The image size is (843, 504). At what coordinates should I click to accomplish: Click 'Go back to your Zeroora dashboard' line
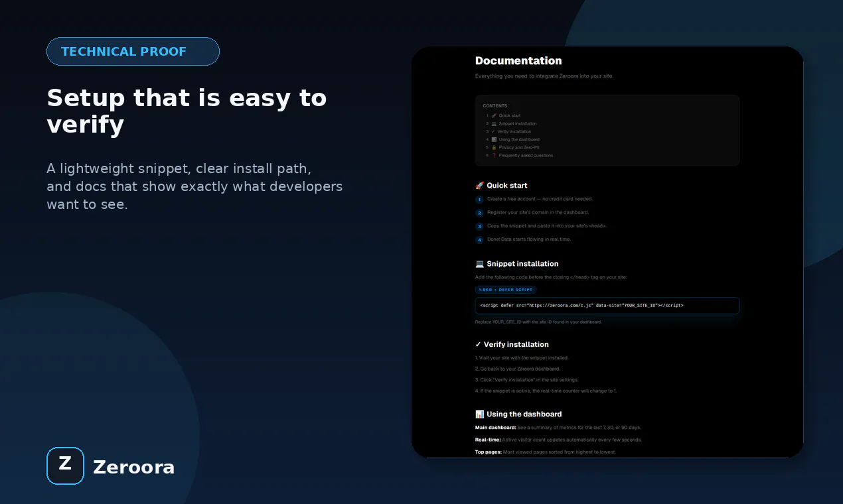(518, 369)
